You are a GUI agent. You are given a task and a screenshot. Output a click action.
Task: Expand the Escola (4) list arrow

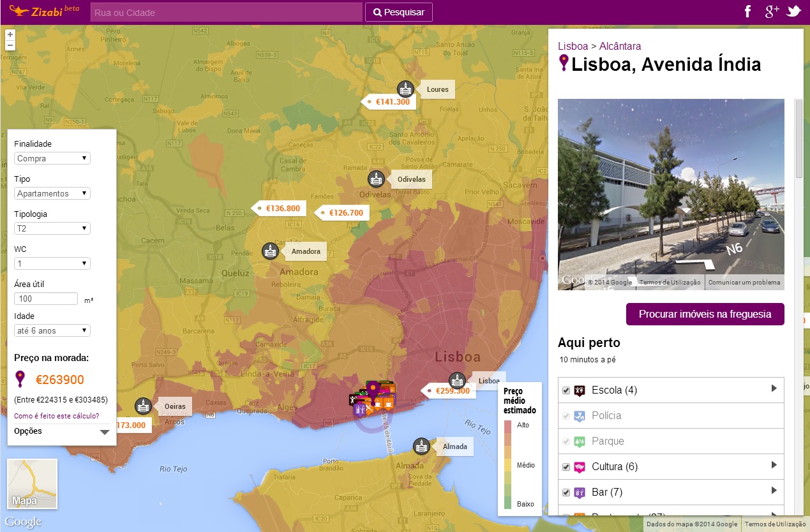pyautogui.click(x=774, y=388)
